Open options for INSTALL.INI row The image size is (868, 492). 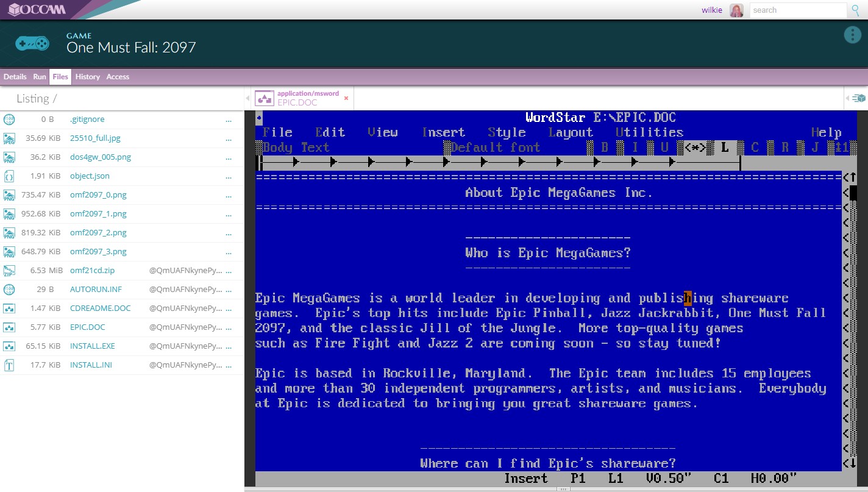(229, 366)
